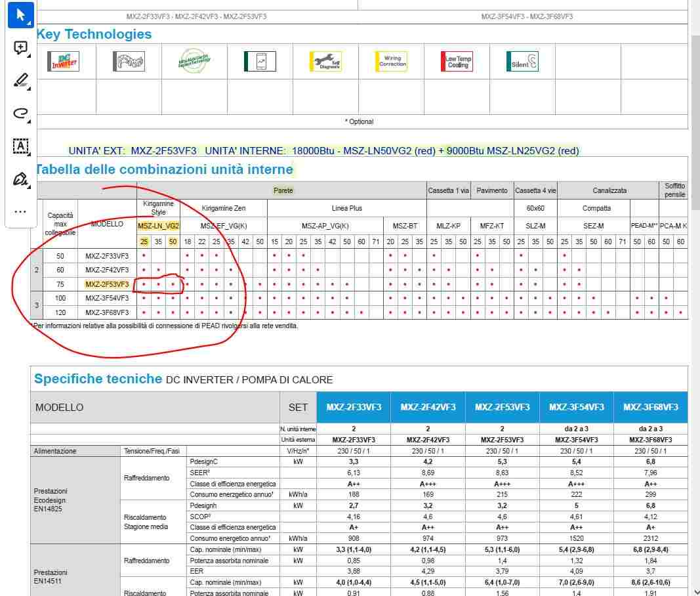Click the 'Linea Plus' subheader

pos(346,208)
